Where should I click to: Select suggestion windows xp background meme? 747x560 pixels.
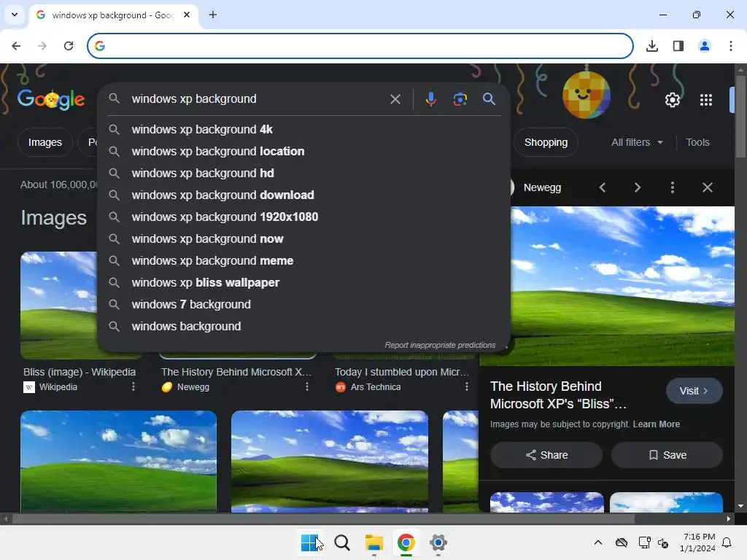pos(304,261)
